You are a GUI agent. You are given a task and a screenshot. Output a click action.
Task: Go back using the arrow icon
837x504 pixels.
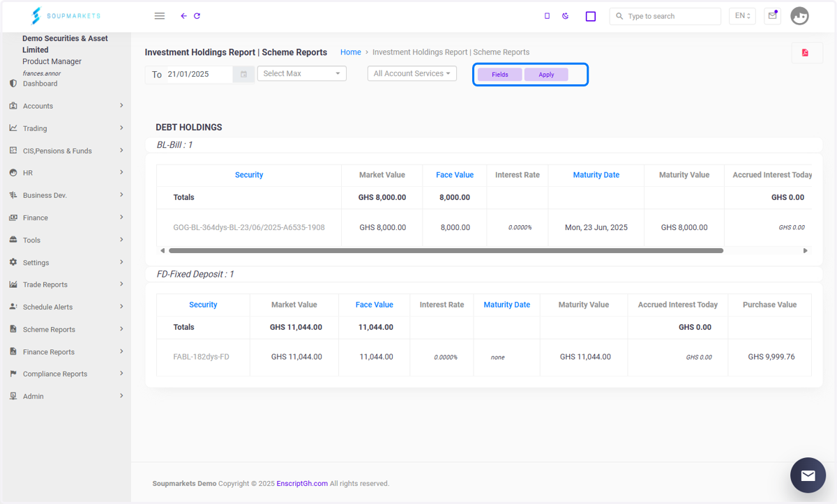[x=183, y=16]
